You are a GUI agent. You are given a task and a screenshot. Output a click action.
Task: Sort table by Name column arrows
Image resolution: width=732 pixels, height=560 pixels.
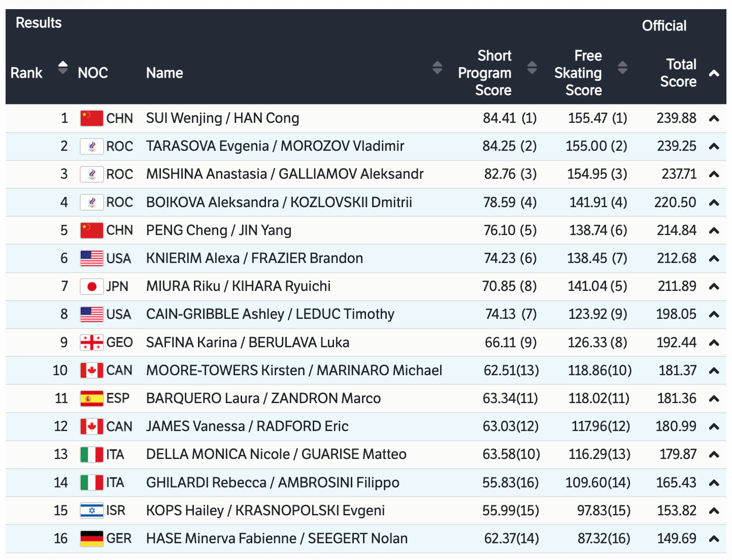(437, 68)
